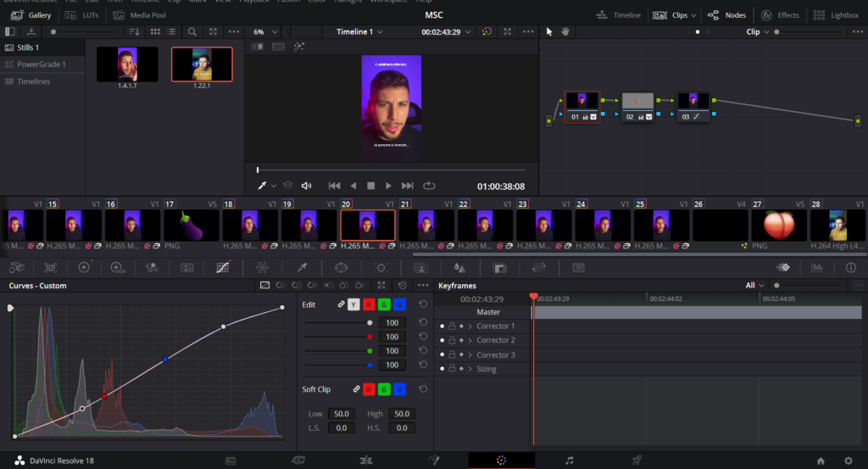Image resolution: width=868 pixels, height=469 pixels.
Task: Open the HDR color wheels palette
Action: pos(118,268)
